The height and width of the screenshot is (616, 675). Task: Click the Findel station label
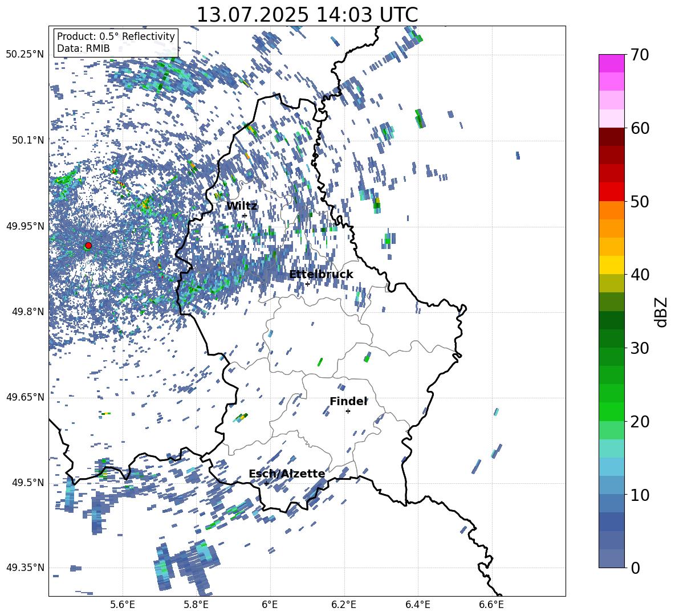[348, 401]
